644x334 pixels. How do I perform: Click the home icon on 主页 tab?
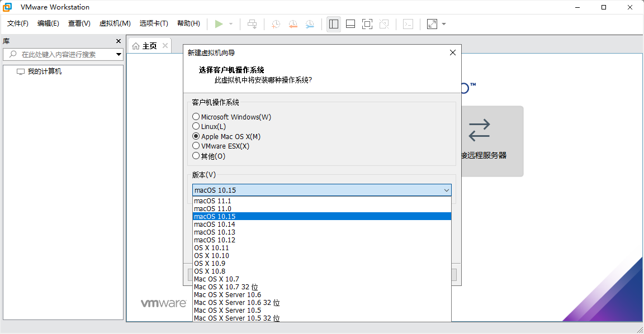click(136, 46)
